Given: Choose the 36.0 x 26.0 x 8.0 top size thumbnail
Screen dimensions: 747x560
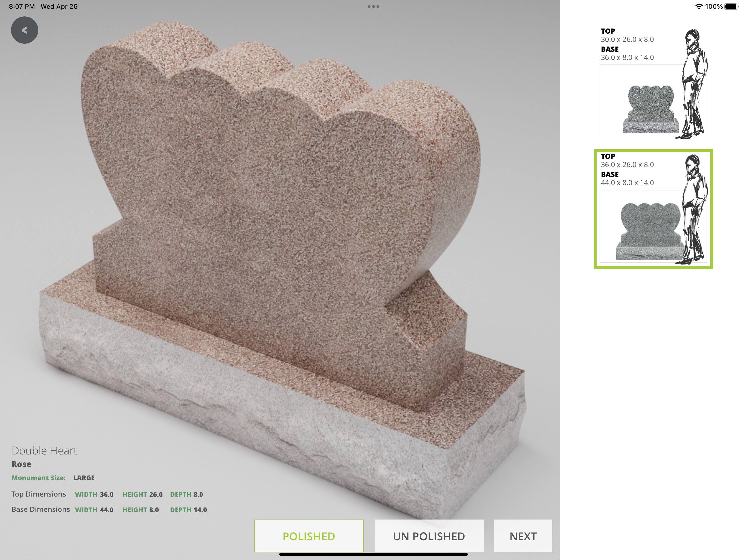Looking at the screenshot, I should click(x=653, y=209).
